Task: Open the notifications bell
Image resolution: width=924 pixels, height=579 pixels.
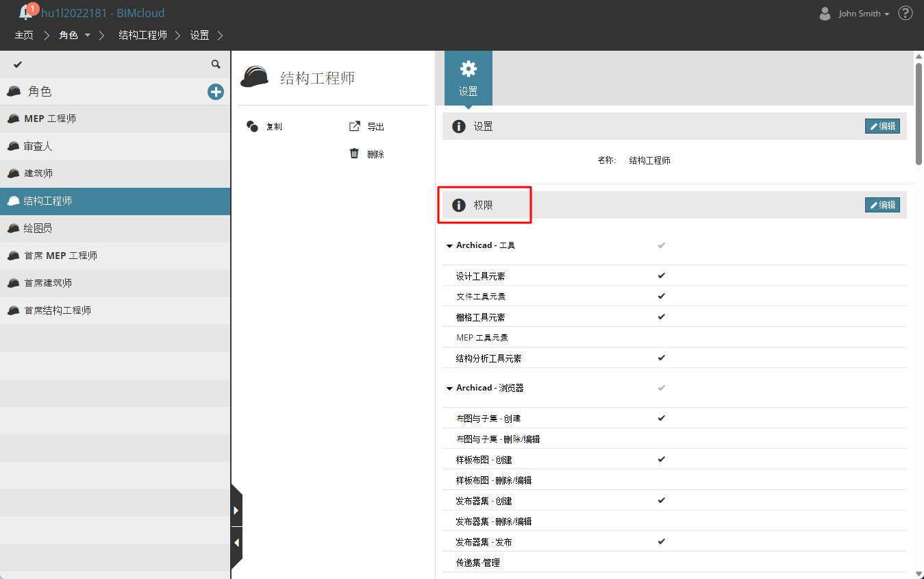Action: 26,12
